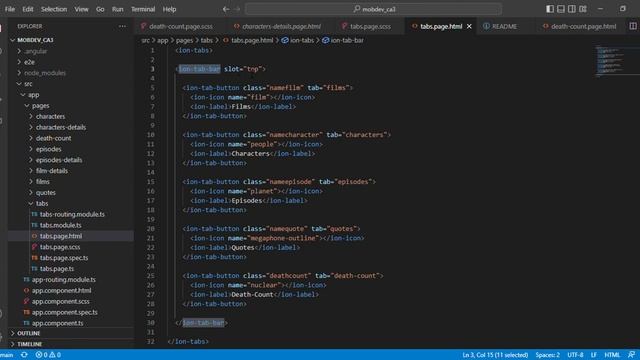Go forward with navigation arrow
The image size is (640, 360).
pyautogui.click(x=237, y=9)
